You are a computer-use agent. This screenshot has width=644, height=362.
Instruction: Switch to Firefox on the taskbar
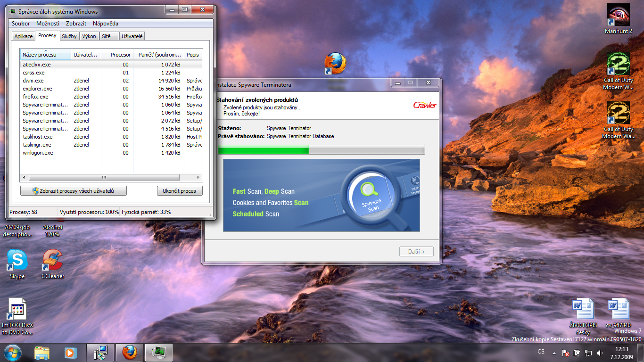click(129, 352)
